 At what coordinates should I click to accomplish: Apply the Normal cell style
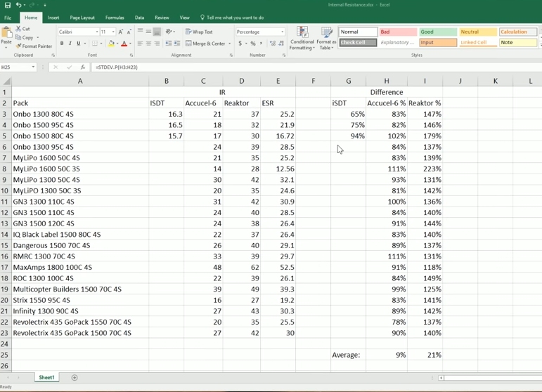click(358, 32)
